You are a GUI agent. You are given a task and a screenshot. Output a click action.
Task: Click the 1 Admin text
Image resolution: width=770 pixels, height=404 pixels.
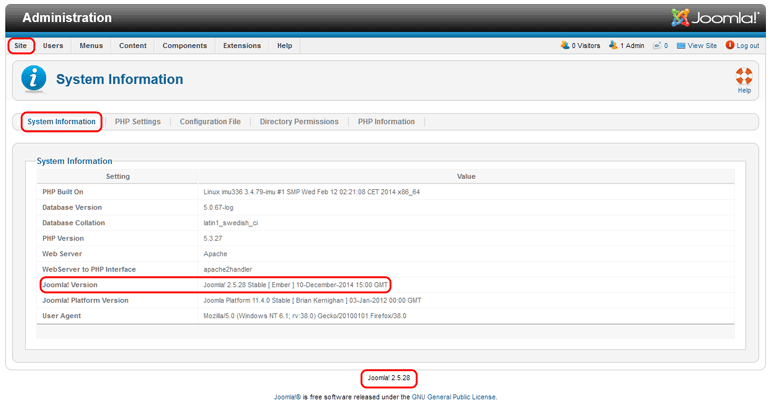pos(632,46)
